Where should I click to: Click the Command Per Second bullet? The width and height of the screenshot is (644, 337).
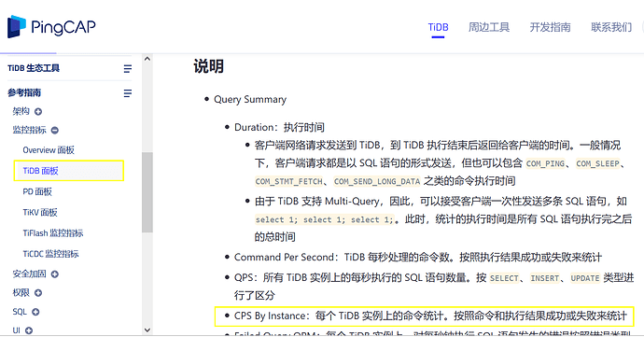click(x=418, y=258)
